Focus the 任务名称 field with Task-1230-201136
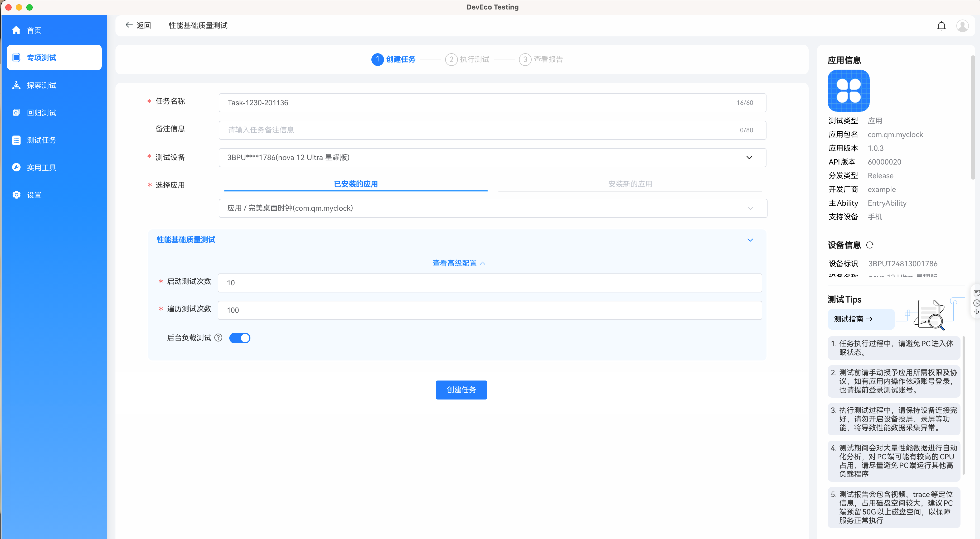This screenshot has width=980, height=539. coord(492,103)
